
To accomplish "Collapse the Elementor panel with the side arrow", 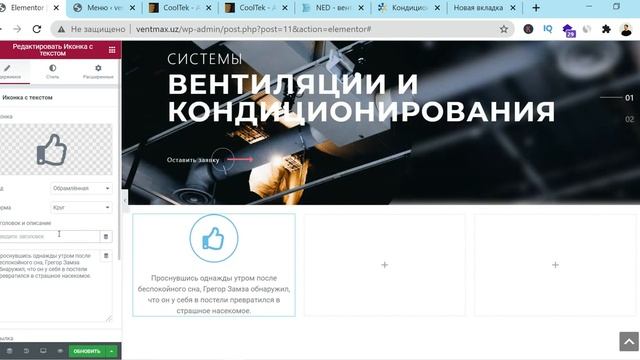I will tap(125, 201).
